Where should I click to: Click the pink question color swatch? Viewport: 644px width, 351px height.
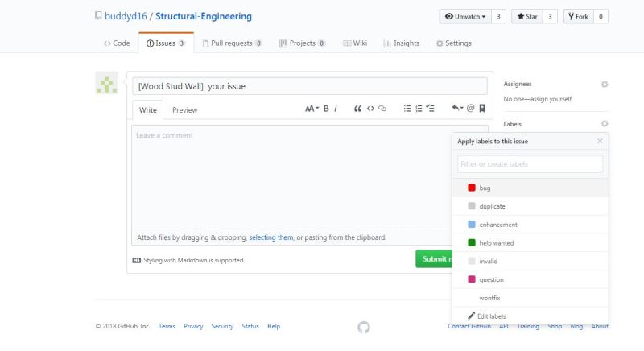[472, 279]
